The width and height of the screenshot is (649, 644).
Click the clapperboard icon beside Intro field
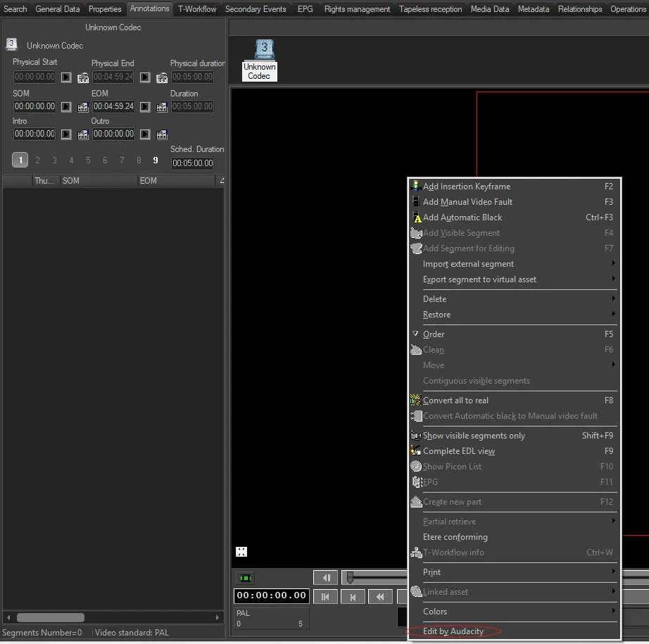coord(83,134)
